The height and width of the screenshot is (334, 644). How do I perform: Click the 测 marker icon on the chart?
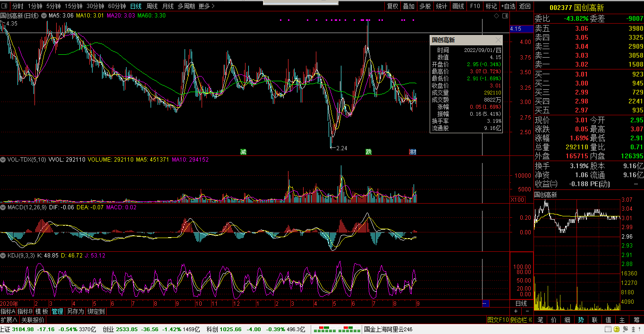click(413, 152)
